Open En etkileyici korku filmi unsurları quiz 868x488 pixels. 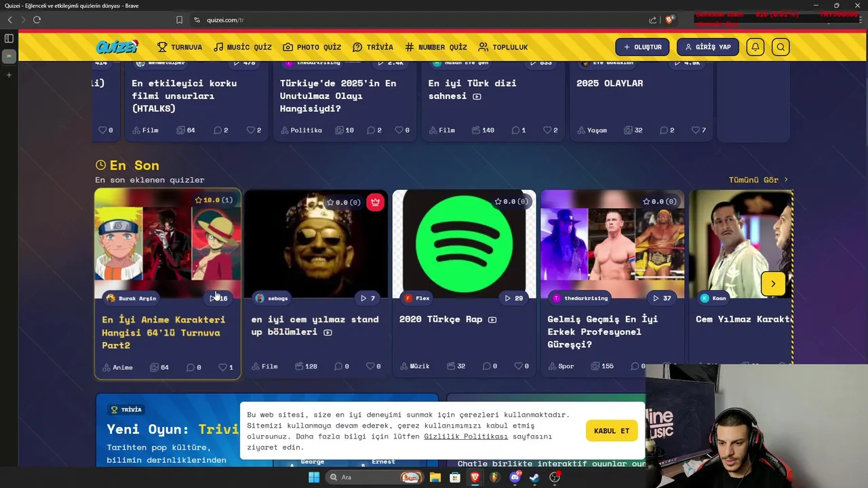tap(184, 96)
